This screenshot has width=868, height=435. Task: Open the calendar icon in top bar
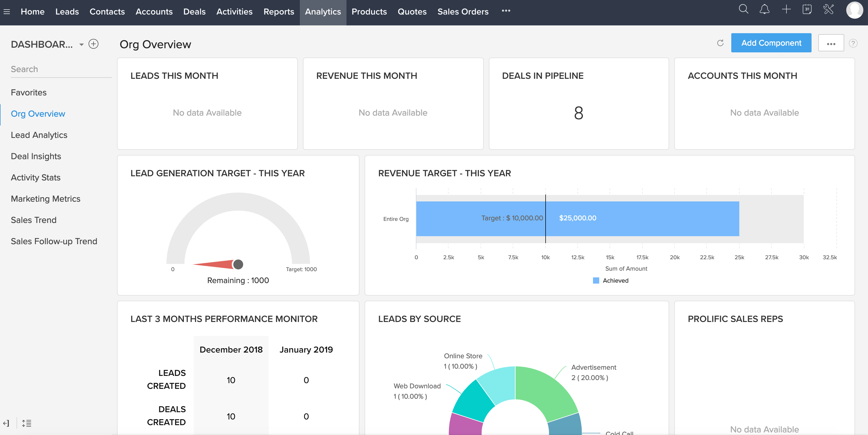click(x=807, y=9)
